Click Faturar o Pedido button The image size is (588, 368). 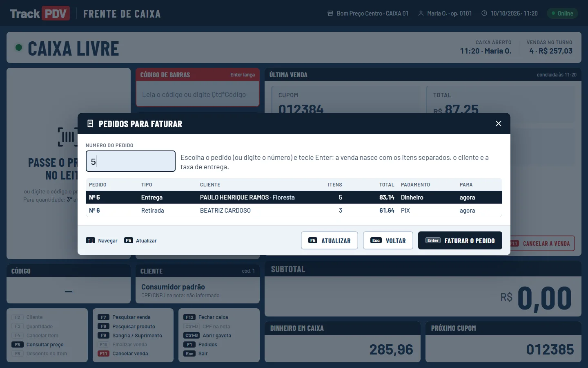click(x=460, y=240)
